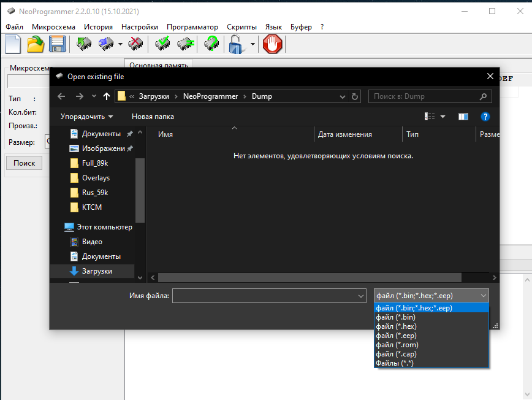Image resolution: width=532 pixels, height=400 pixels.
Task: Sort by the Тип column header
Action: [412, 134]
